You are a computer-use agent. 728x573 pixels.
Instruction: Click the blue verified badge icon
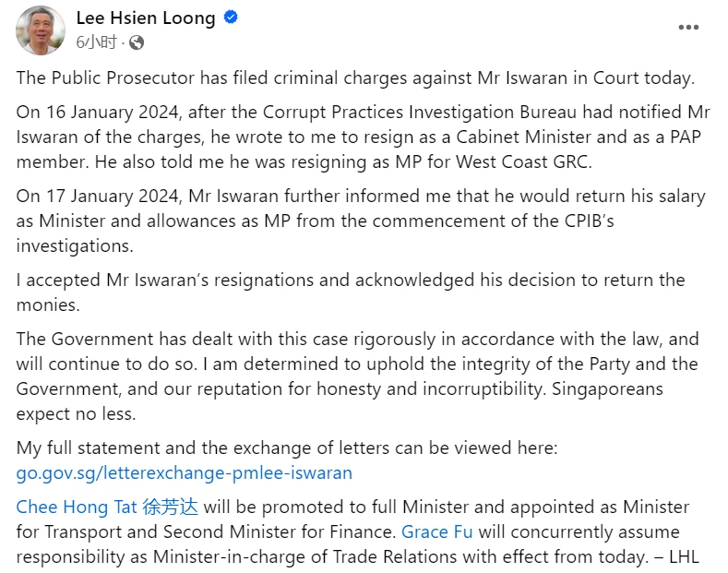click(231, 18)
